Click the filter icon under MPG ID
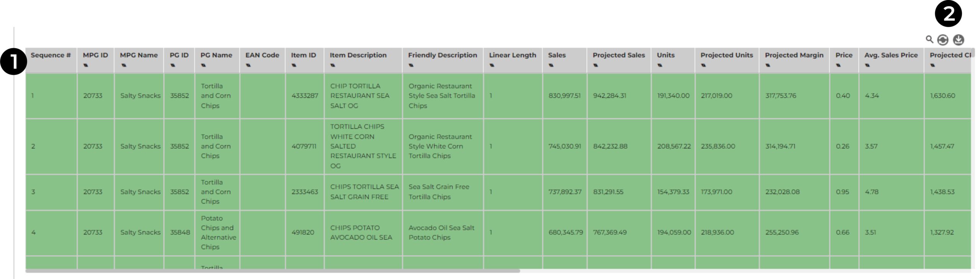This screenshot has height=279, width=980. (x=86, y=65)
